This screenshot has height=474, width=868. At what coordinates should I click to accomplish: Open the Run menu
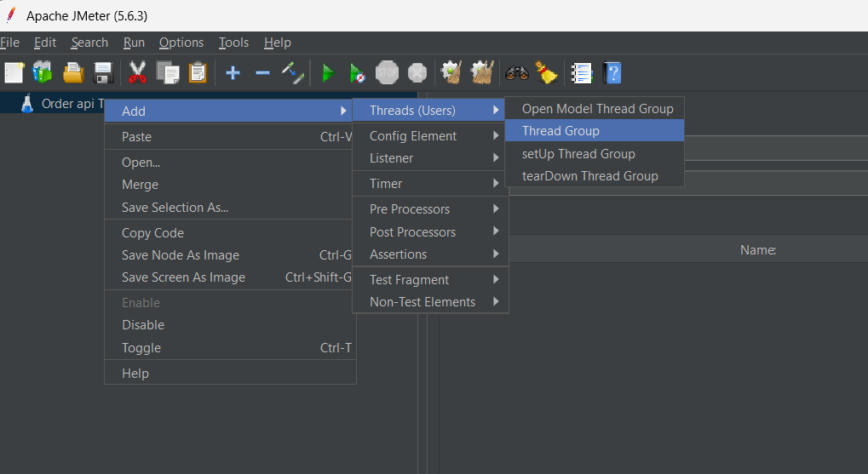click(134, 43)
